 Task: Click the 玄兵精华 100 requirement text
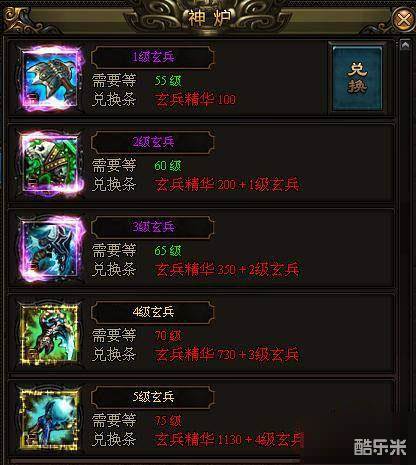click(195, 100)
